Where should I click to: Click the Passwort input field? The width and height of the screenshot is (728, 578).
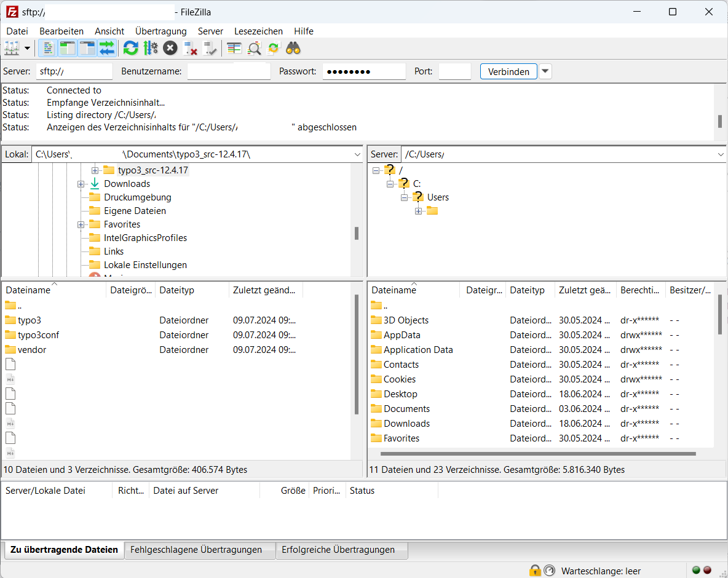[x=364, y=71]
